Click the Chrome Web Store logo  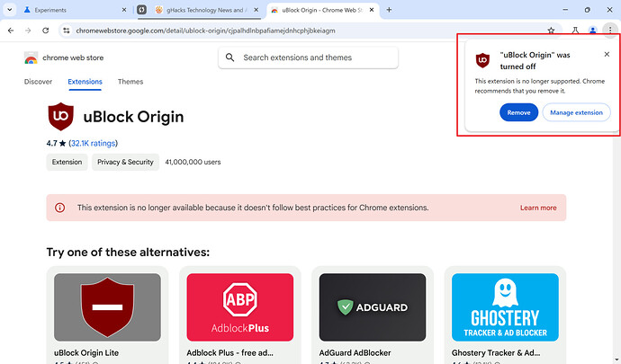[x=31, y=58]
